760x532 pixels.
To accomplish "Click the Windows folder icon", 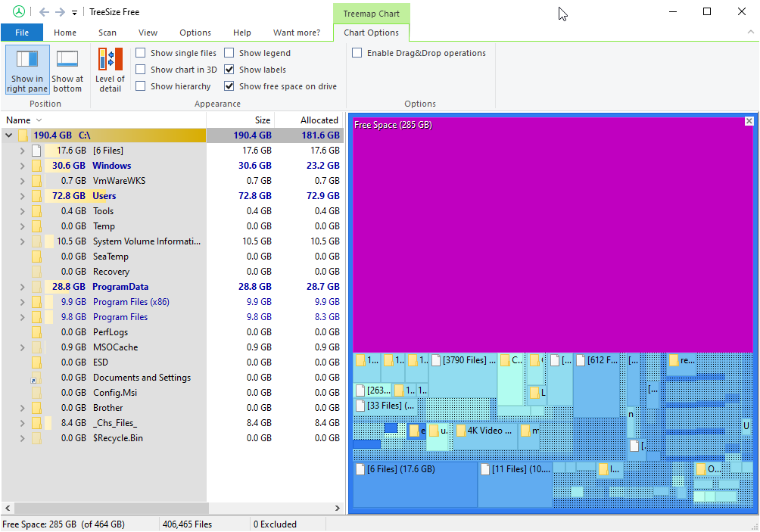I will 36,166.
